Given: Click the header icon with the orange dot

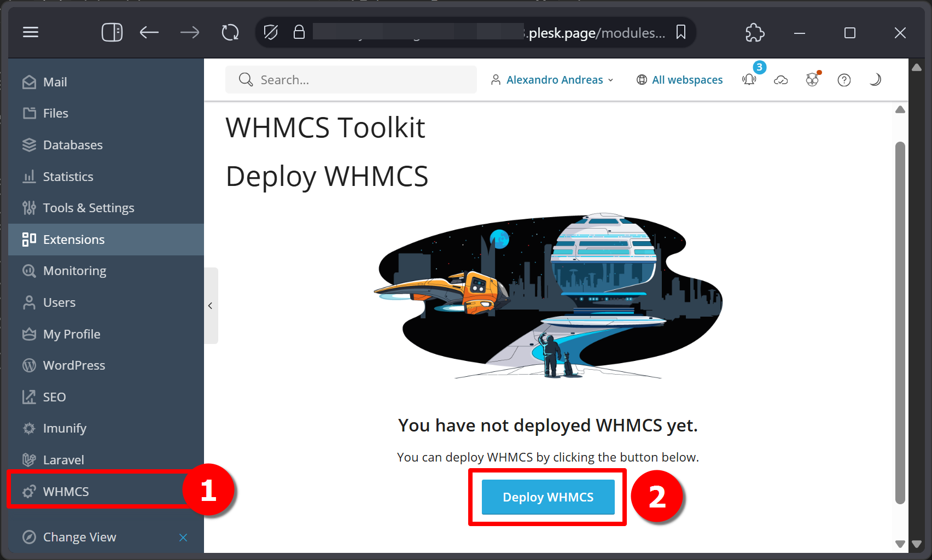Looking at the screenshot, I should point(812,80).
